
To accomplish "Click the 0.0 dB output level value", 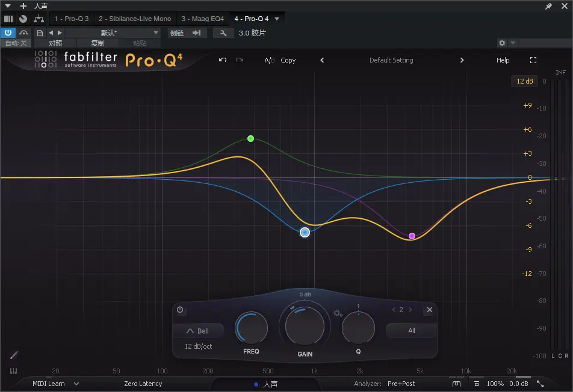I will pos(519,384).
